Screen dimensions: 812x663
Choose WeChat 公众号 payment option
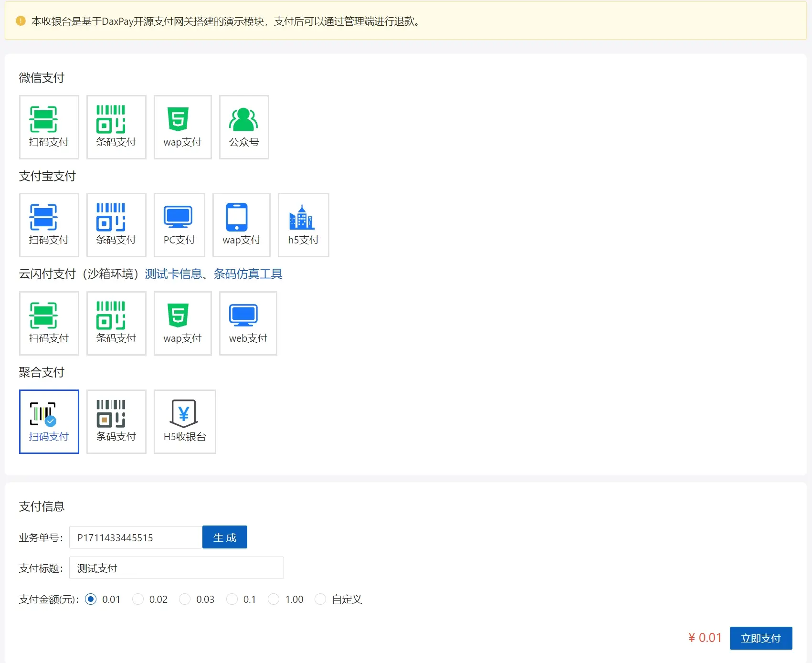[244, 127]
